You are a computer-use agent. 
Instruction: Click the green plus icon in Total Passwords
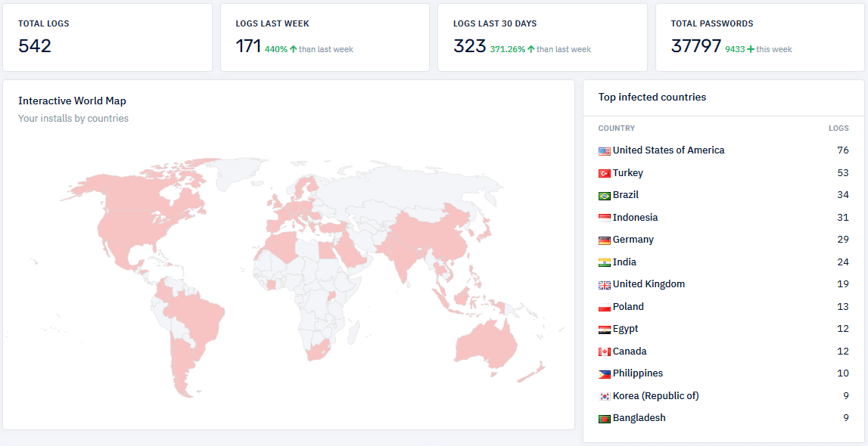(x=751, y=49)
